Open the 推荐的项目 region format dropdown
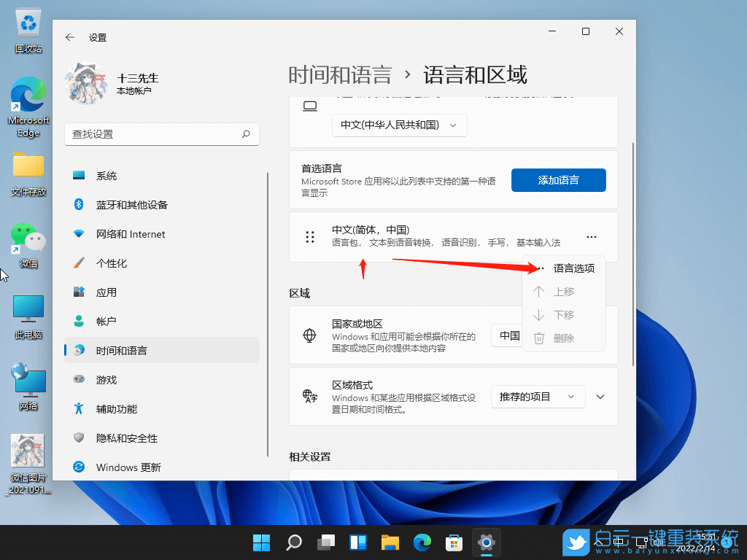The image size is (747, 560). (538, 396)
